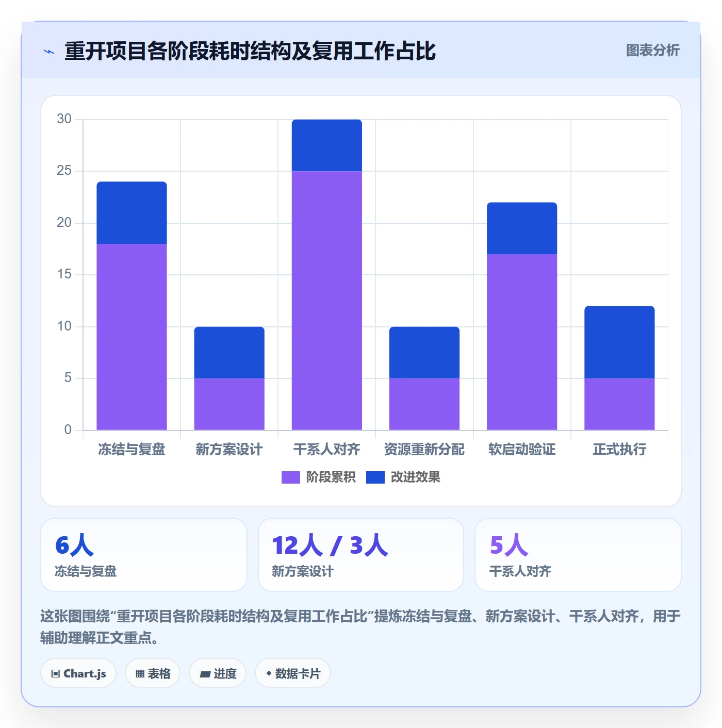This screenshot has height=728, width=722.
Task: Click the x-axis label 软启动验证
Action: 522,450
